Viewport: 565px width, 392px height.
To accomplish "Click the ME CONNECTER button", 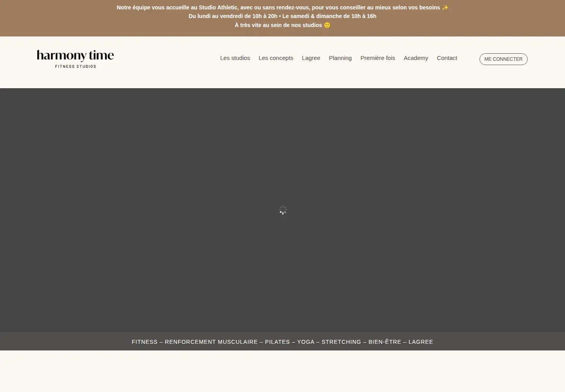I will pos(503,59).
